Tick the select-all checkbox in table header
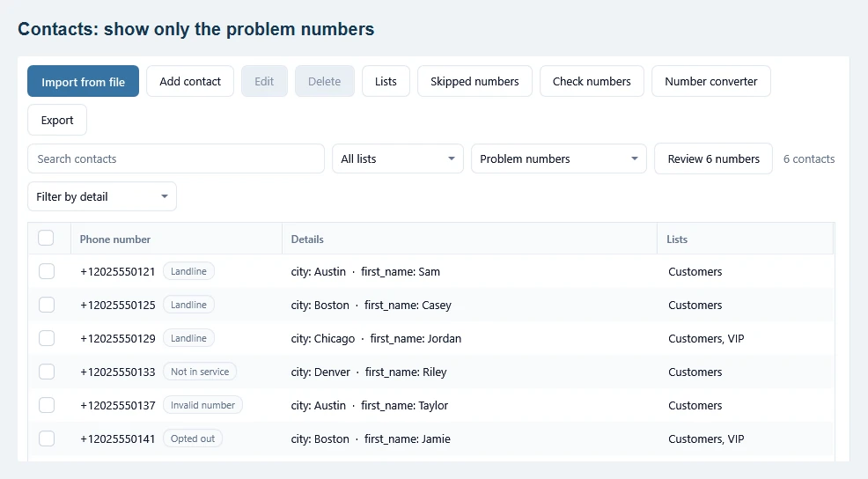868x479 pixels. click(46, 238)
